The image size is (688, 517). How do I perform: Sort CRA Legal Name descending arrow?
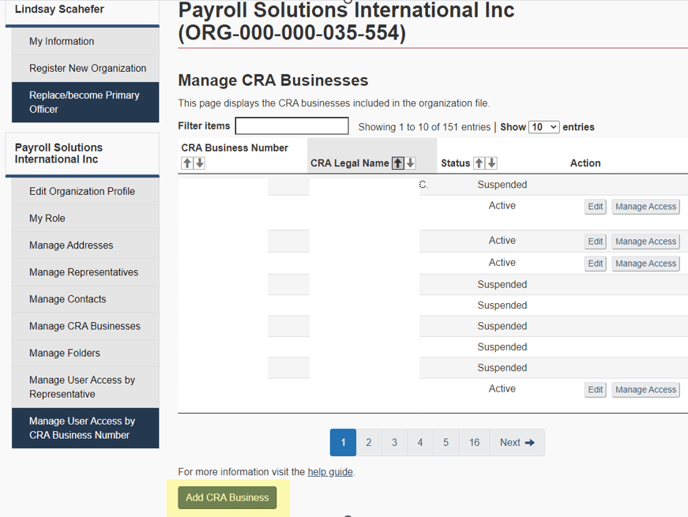point(410,163)
